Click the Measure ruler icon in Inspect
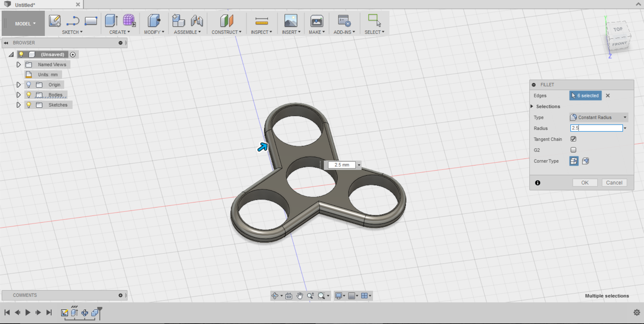The width and height of the screenshot is (644, 324). pos(262,21)
